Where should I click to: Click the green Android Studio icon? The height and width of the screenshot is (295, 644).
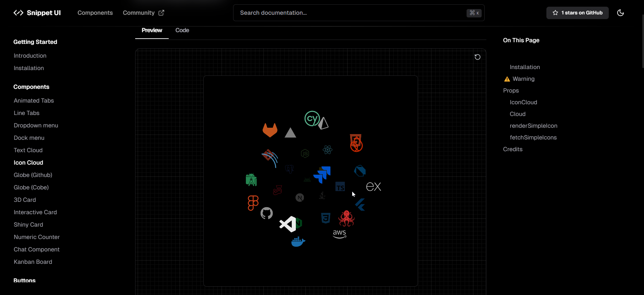click(x=251, y=180)
